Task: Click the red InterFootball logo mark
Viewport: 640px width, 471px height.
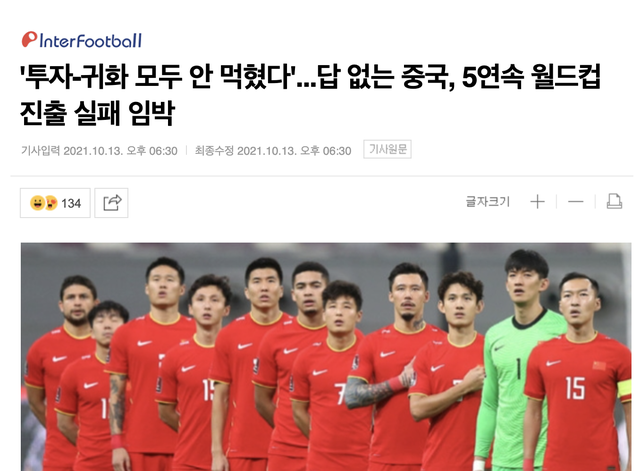Action: (x=29, y=40)
